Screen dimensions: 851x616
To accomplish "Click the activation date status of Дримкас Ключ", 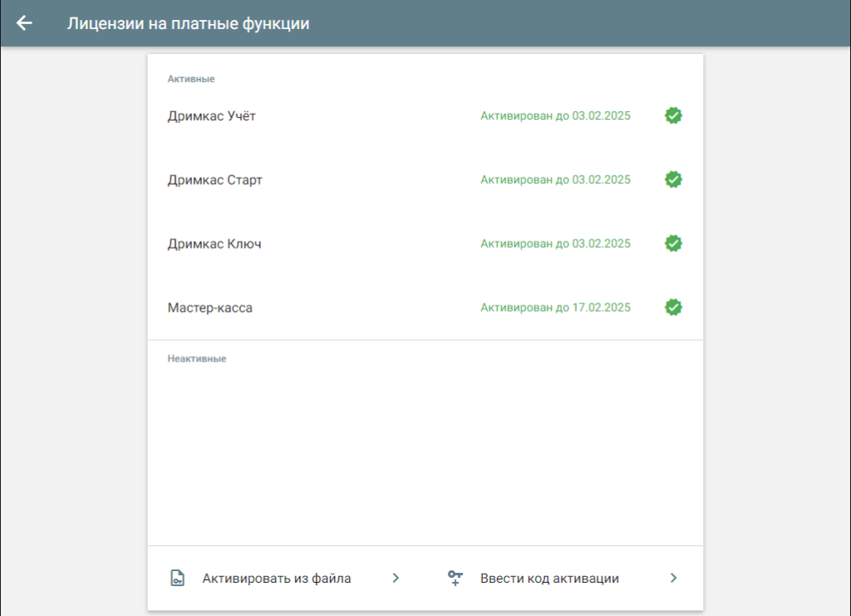I will click(555, 244).
